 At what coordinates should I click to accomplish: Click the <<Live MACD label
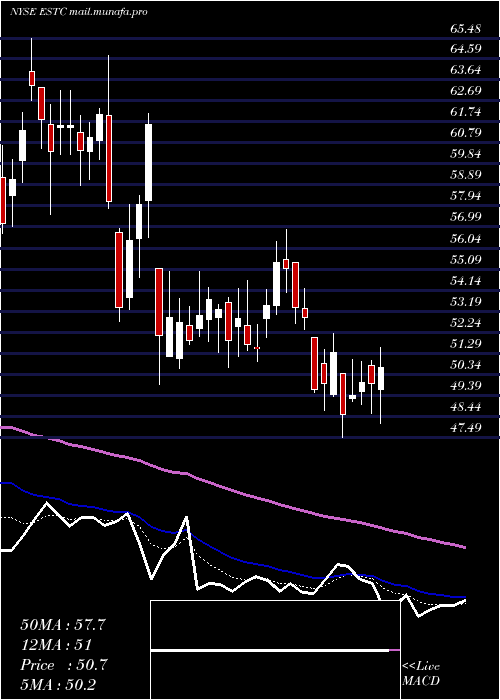(421, 674)
